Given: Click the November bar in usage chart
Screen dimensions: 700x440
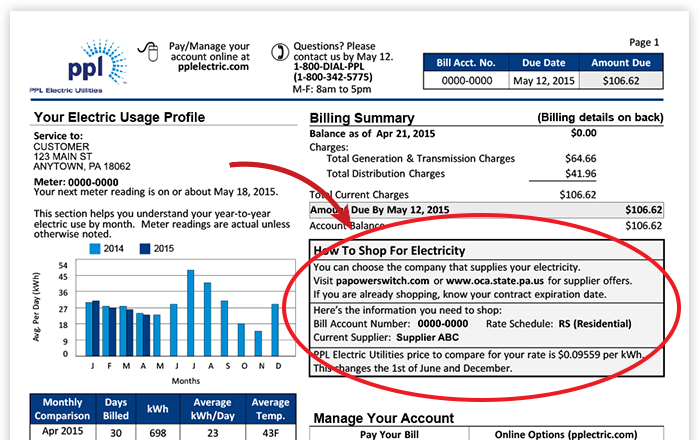Looking at the screenshot, I should pyautogui.click(x=258, y=343).
